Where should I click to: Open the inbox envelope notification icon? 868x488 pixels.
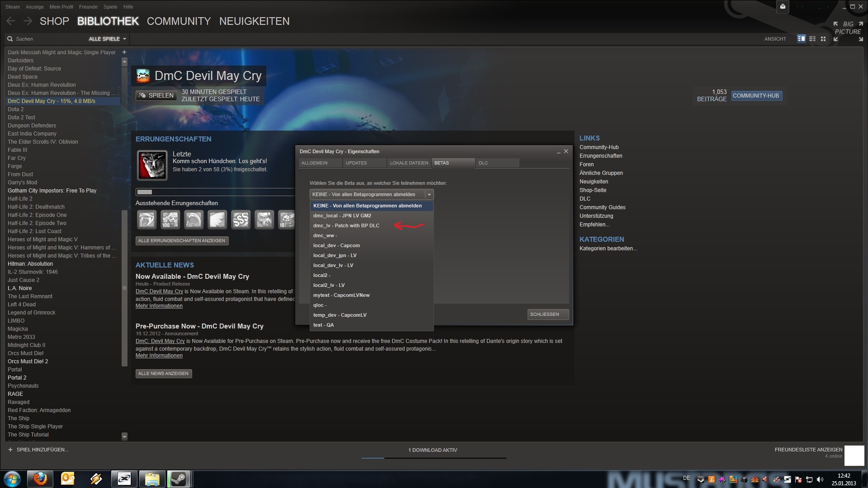pos(783,6)
